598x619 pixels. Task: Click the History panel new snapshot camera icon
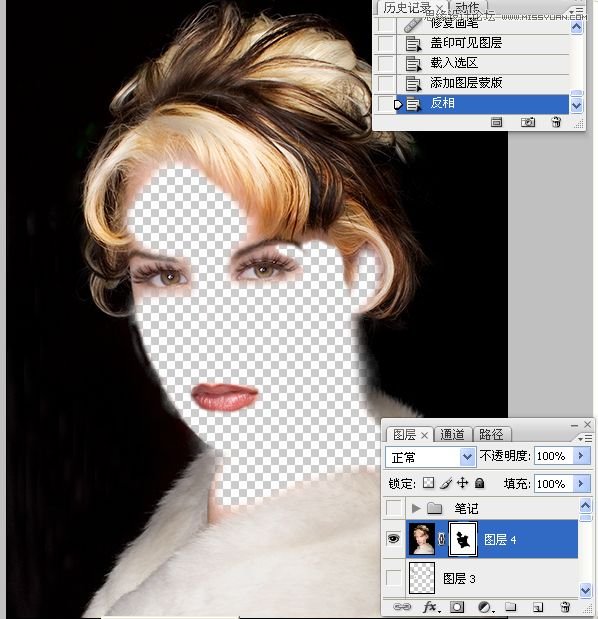pos(528,122)
